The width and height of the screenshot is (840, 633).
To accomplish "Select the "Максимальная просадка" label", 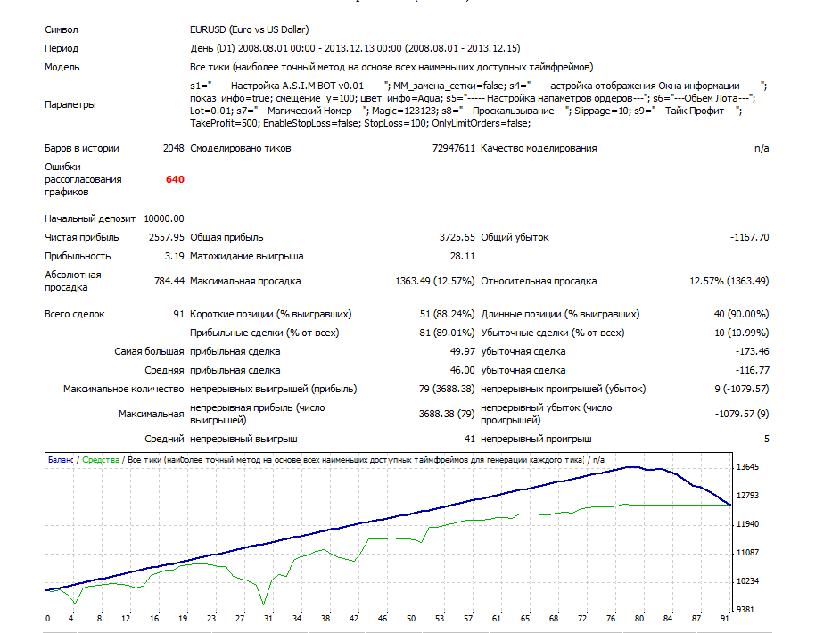I will pos(245,281).
